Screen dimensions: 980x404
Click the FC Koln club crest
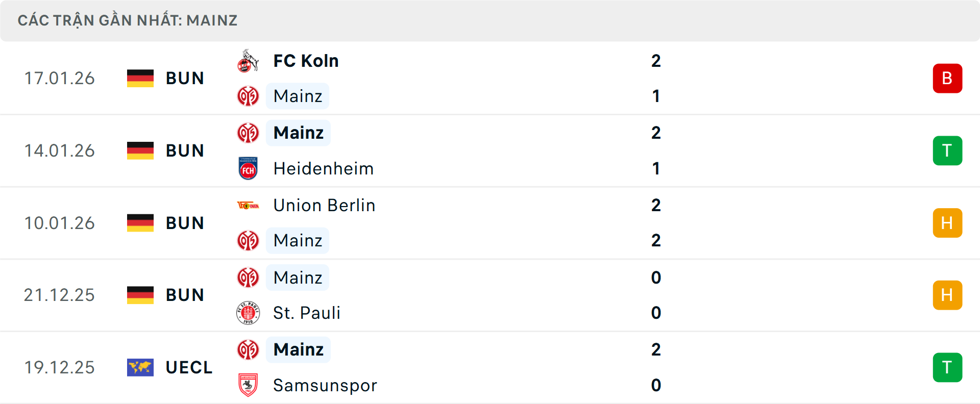pos(248,61)
